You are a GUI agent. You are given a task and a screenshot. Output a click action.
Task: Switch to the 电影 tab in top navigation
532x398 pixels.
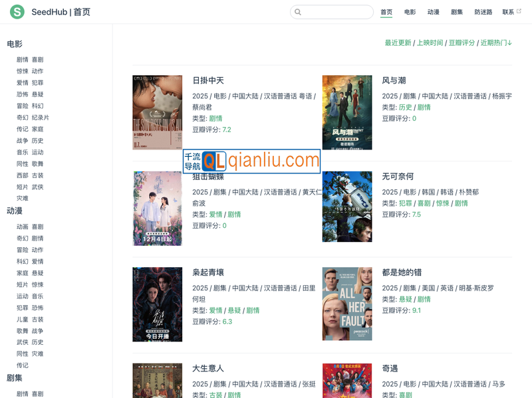point(410,12)
